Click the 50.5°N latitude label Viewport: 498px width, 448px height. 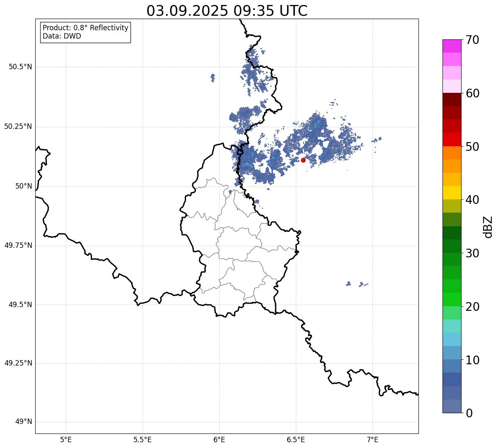(x=20, y=67)
